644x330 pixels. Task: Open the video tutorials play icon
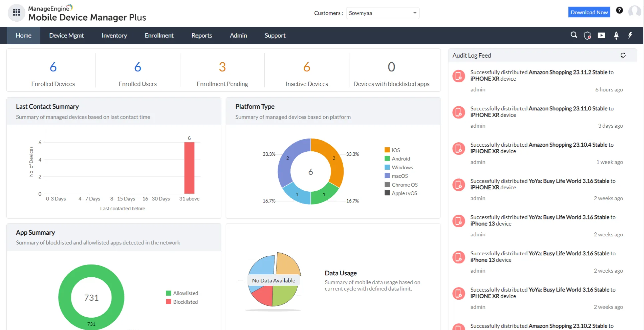pyautogui.click(x=601, y=35)
